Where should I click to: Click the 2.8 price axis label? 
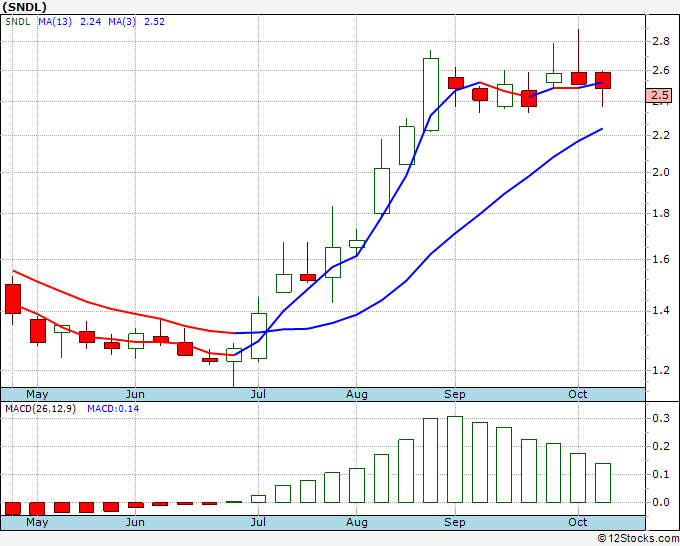(x=660, y=41)
